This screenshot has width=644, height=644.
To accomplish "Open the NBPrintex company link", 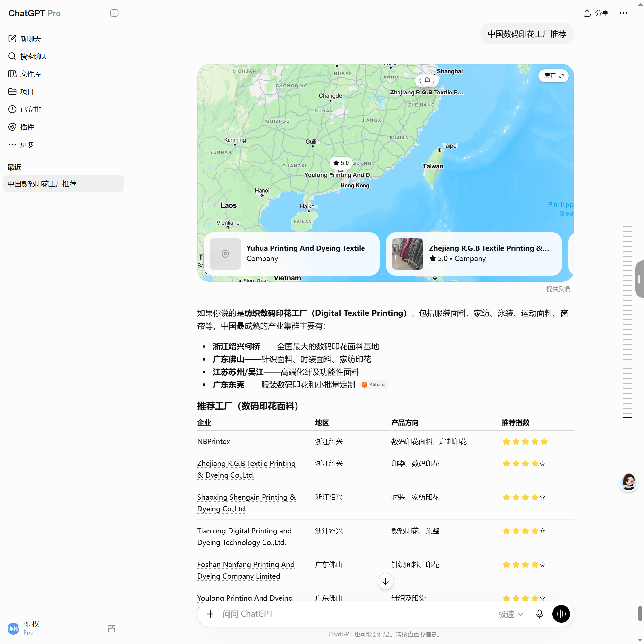I will pyautogui.click(x=213, y=441).
